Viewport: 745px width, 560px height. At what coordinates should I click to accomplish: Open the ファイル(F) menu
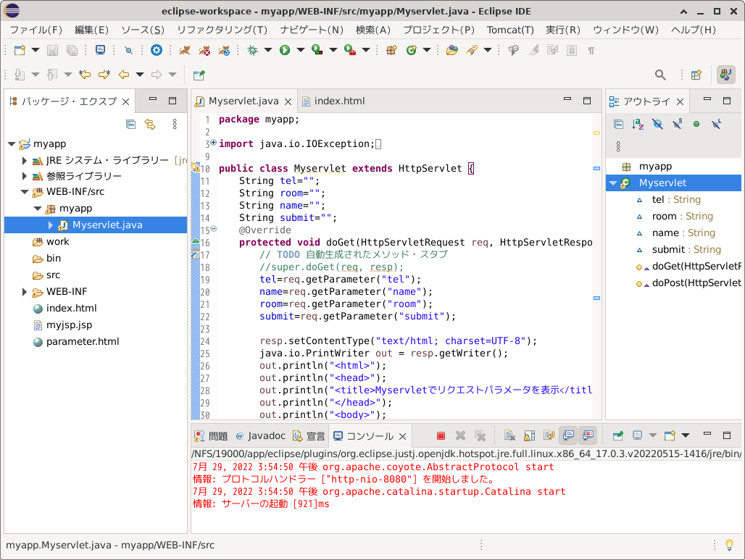point(36,30)
